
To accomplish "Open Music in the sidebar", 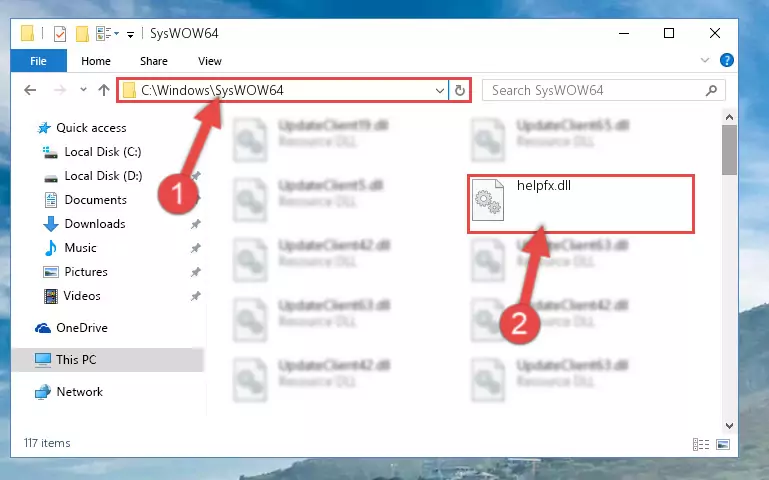I will point(80,248).
